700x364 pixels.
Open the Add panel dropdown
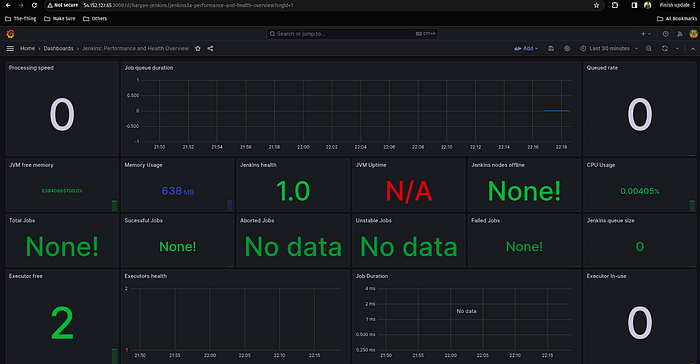coord(526,48)
